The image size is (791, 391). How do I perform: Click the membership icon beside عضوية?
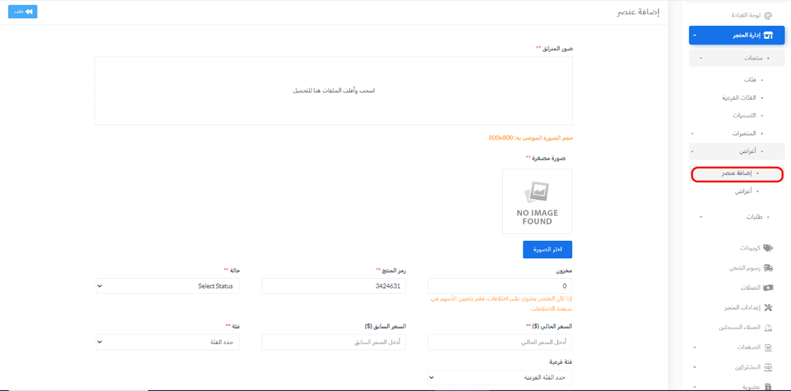[x=768, y=386]
